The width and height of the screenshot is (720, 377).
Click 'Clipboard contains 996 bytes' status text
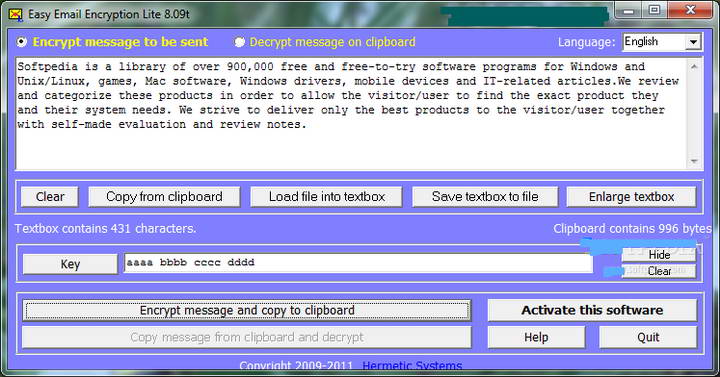coord(632,229)
